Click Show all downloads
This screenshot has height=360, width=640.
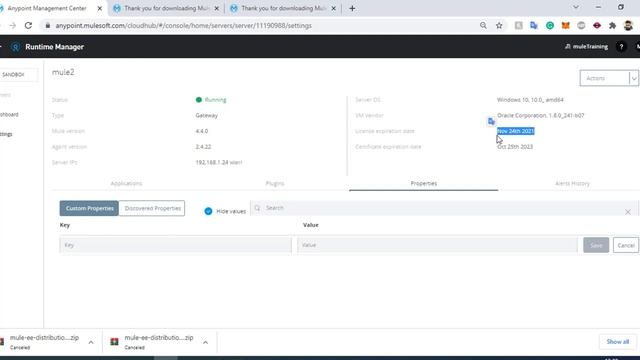tap(618, 342)
